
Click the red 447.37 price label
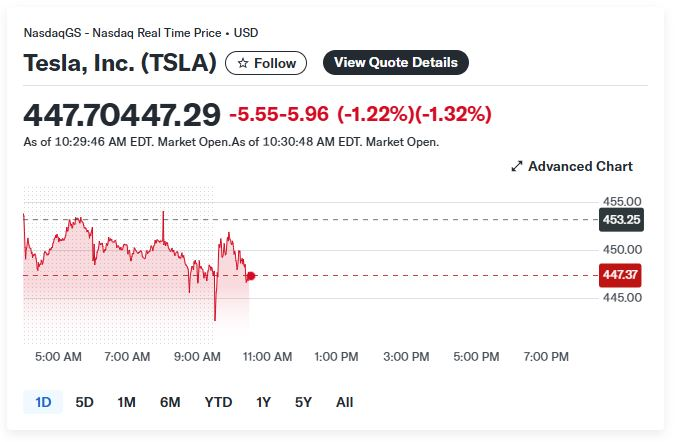pos(621,275)
